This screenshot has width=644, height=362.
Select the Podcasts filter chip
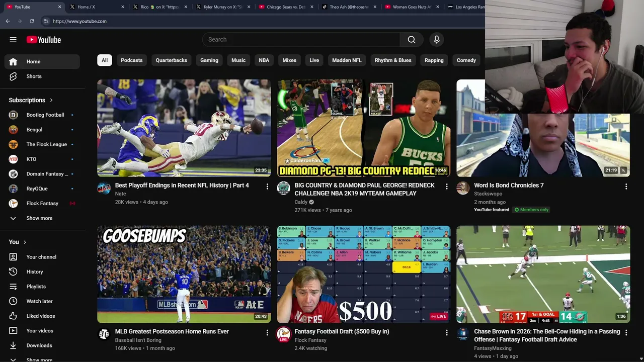click(132, 60)
